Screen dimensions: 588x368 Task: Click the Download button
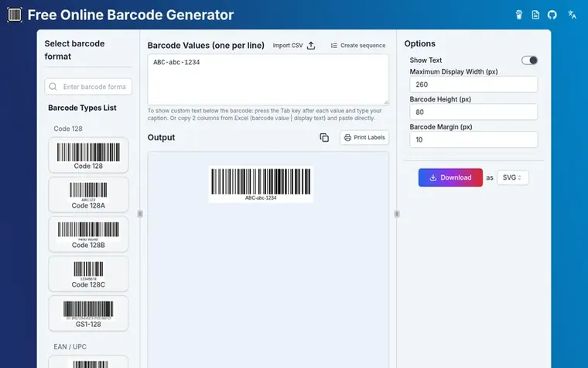click(450, 177)
